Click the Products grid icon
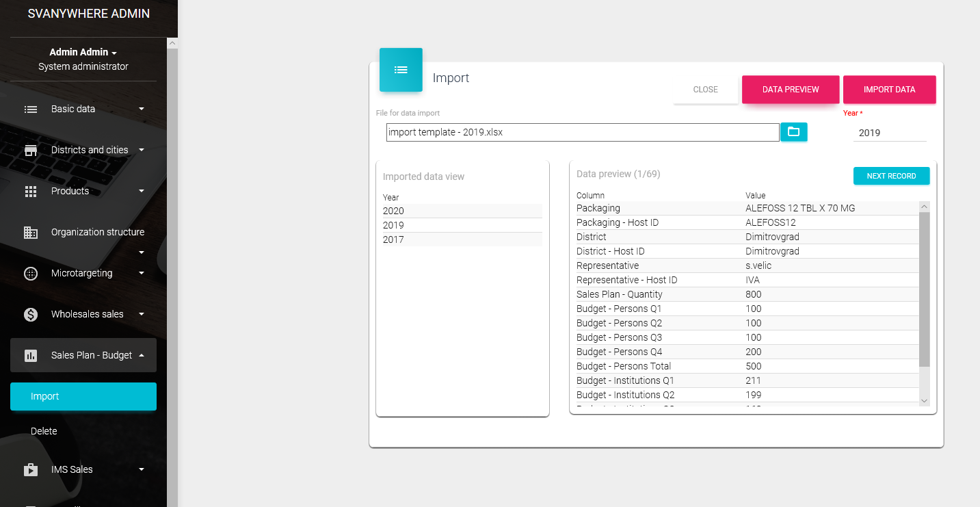 31,192
